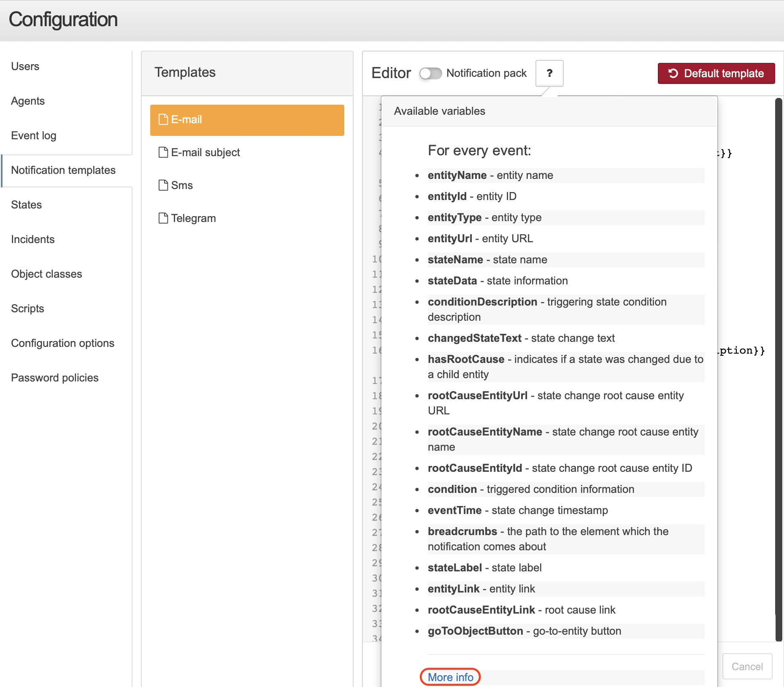Click the E-mail template file icon
The width and height of the screenshot is (784, 687).
163,119
